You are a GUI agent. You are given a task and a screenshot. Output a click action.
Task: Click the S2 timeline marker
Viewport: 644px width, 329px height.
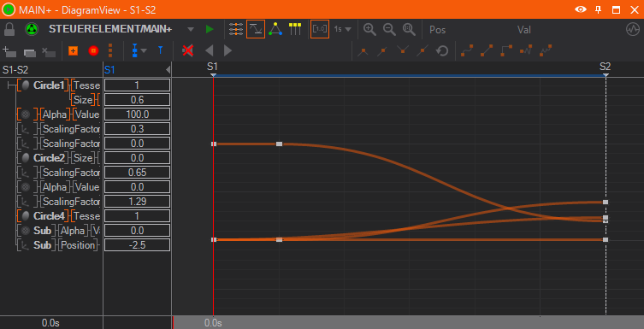coord(605,68)
